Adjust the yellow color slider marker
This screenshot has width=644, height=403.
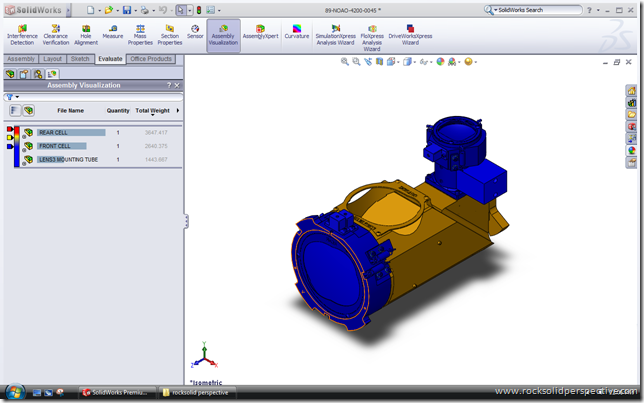pos(10,137)
